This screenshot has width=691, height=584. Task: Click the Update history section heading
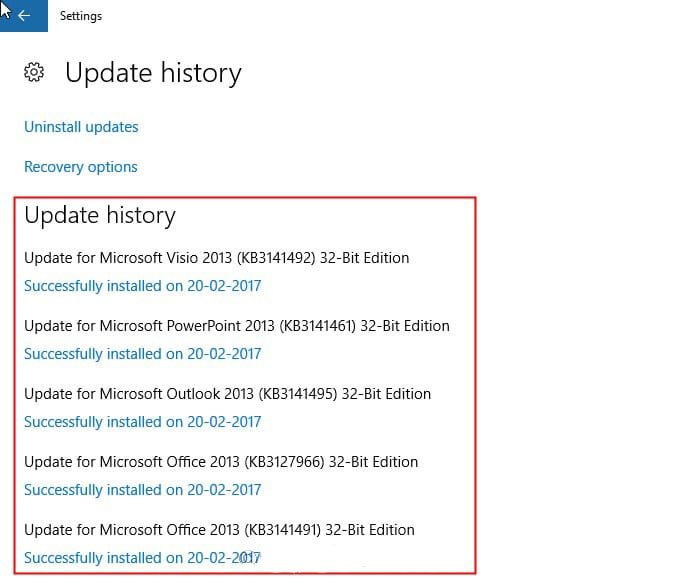click(100, 215)
